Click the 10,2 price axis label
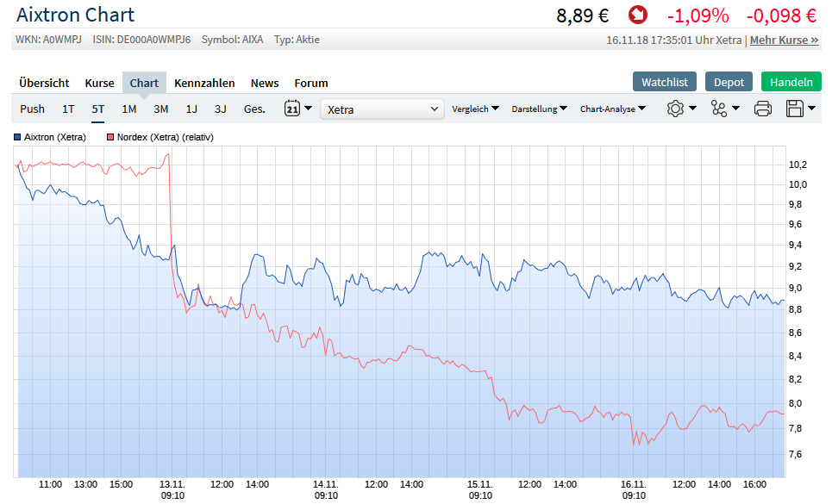 point(798,165)
